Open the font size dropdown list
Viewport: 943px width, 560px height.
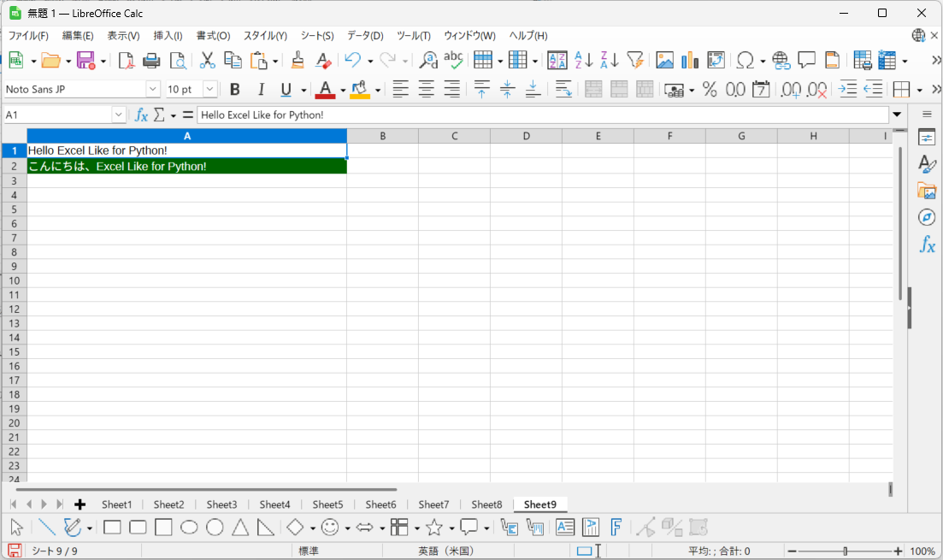pos(210,90)
